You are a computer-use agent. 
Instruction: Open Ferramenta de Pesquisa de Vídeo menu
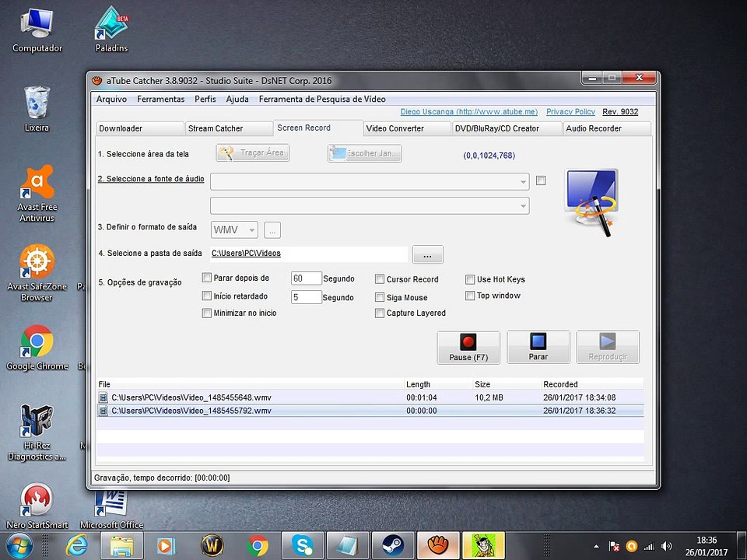click(322, 99)
